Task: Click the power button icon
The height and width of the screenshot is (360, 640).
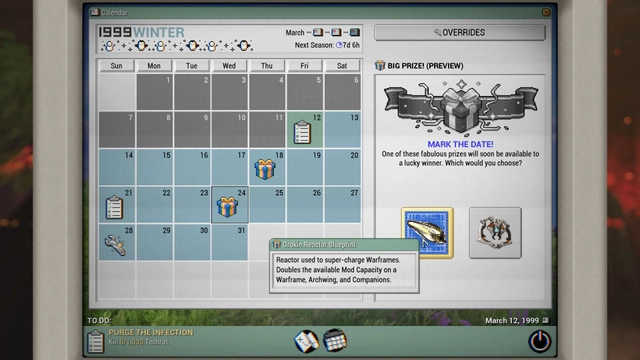Action: pos(540,341)
